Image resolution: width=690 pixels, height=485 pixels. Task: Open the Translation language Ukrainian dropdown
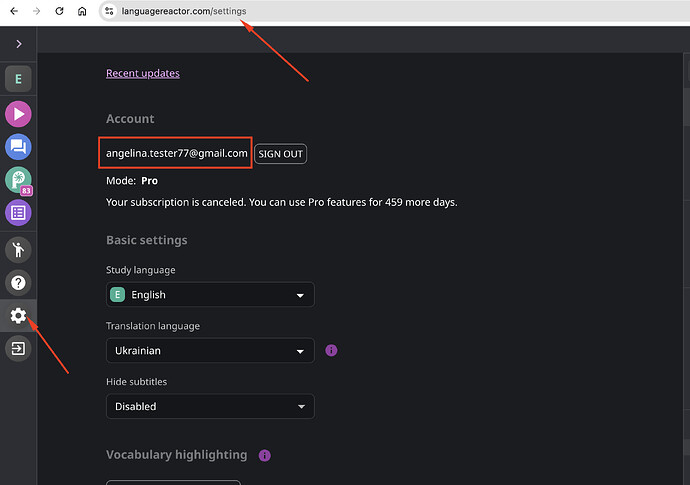pos(210,350)
